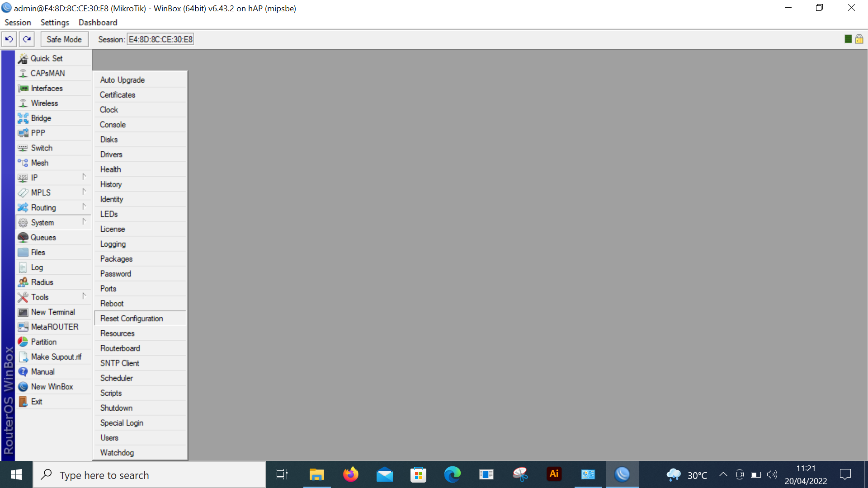Open the Manual

pos(54,371)
